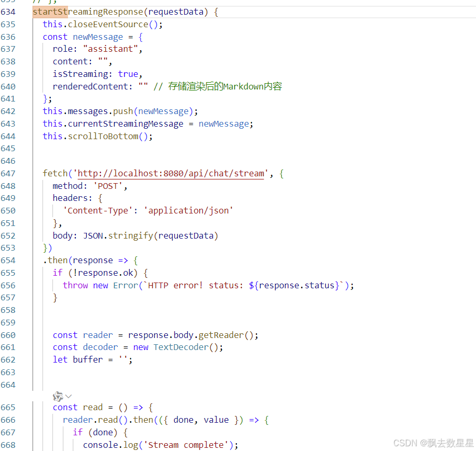Expand the chevron next to the AI icon
This screenshot has width=476, height=451.
pos(69,396)
